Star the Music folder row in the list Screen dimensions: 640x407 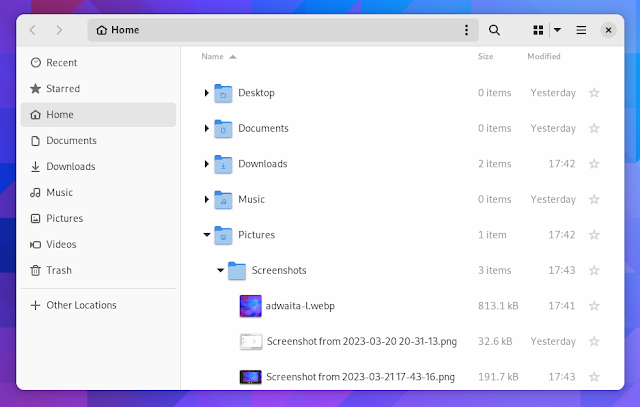pos(594,200)
